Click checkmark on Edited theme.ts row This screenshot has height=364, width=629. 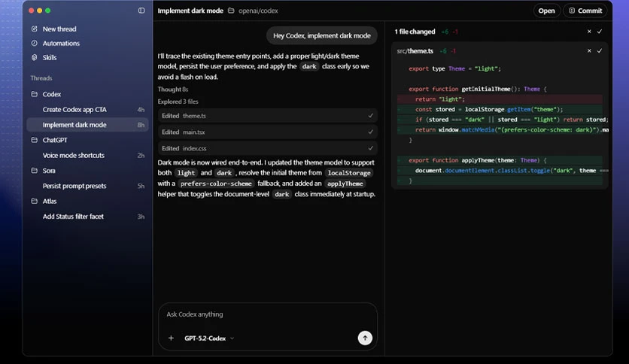tap(370, 116)
